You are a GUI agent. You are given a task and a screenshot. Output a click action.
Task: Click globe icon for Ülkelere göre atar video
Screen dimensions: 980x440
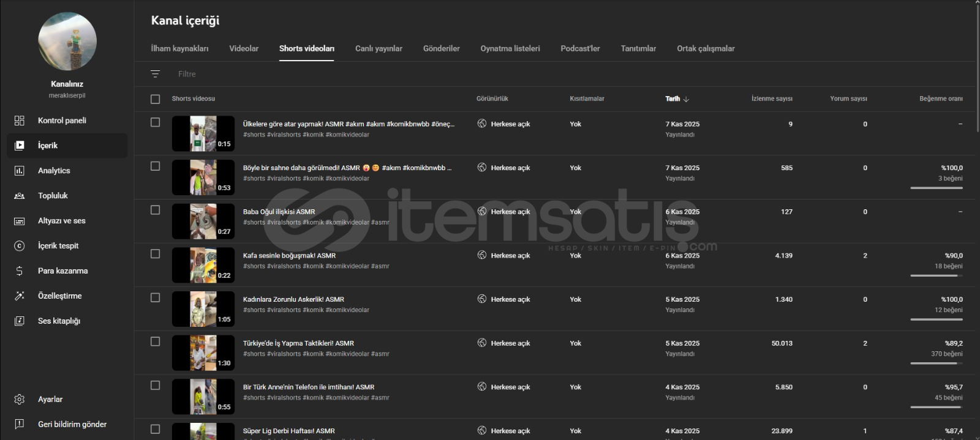click(482, 124)
